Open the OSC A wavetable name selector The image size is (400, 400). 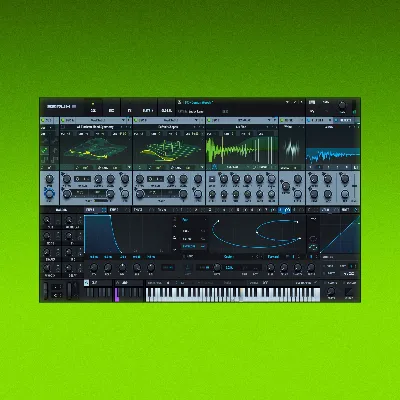click(x=95, y=127)
